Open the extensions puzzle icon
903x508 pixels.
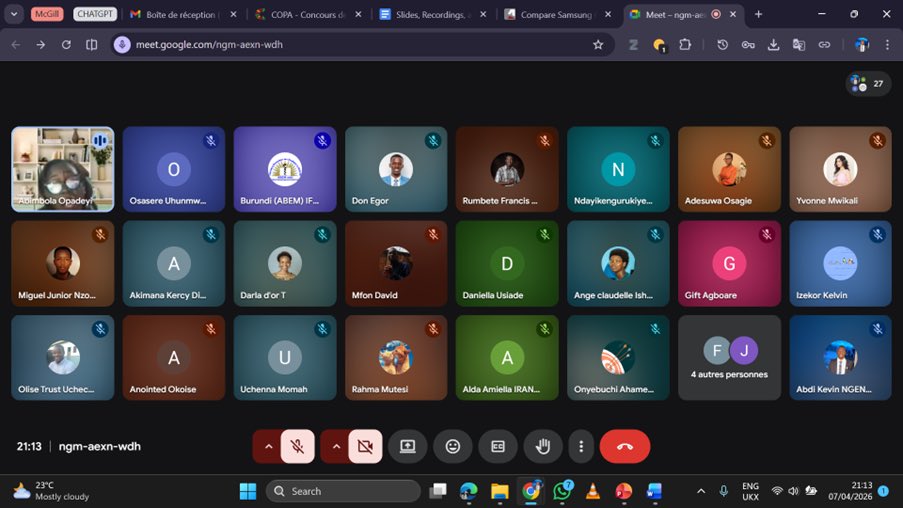point(685,44)
